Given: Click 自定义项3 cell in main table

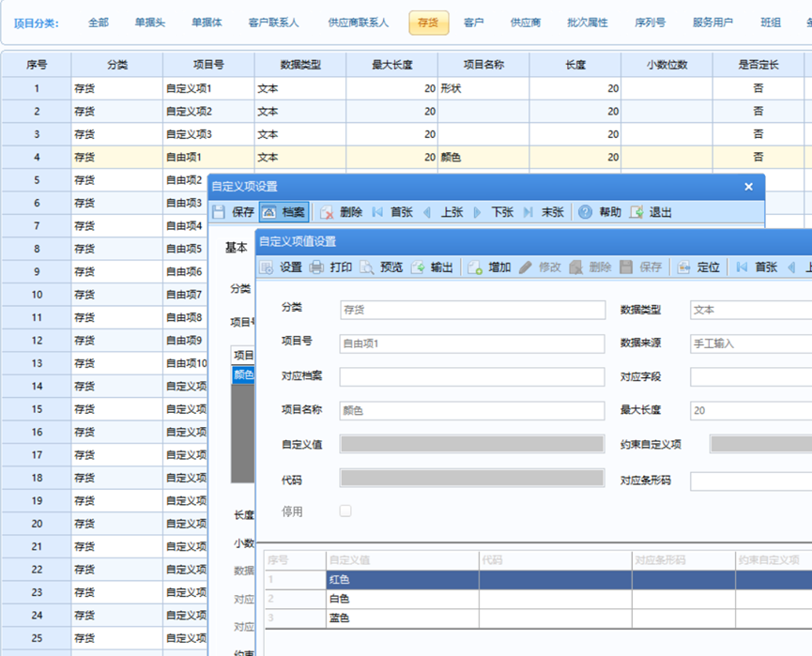Looking at the screenshot, I should point(208,134).
